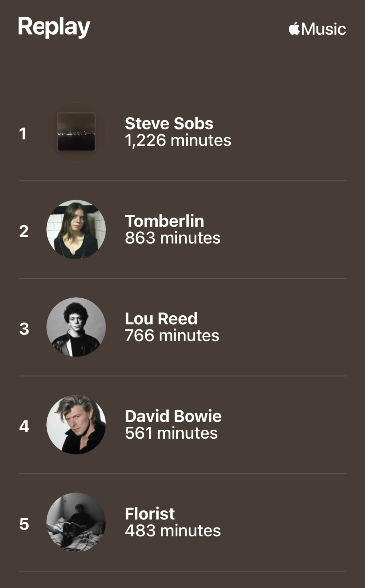
Task: Select rank number 3 next to Lou Reed
Action: (24, 329)
